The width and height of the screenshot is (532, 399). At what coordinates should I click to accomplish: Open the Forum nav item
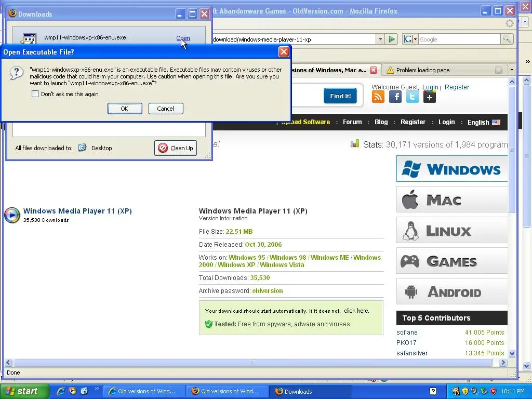(x=352, y=122)
